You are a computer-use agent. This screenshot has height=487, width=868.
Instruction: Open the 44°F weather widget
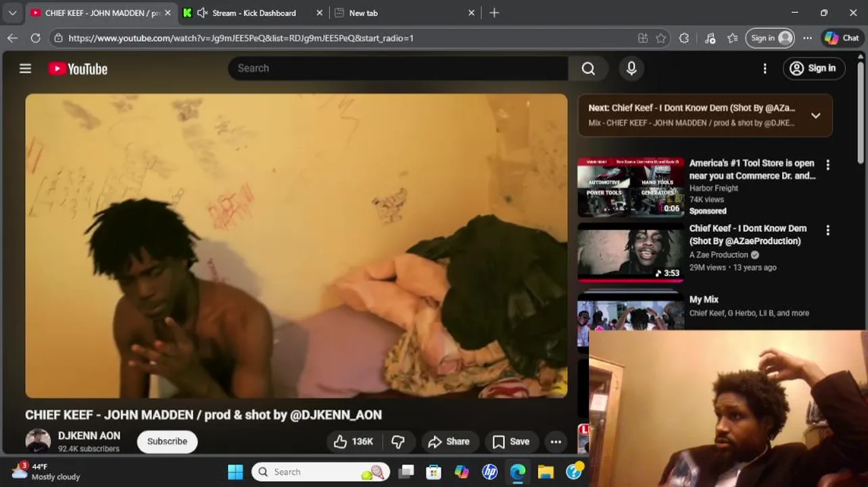[47, 471]
